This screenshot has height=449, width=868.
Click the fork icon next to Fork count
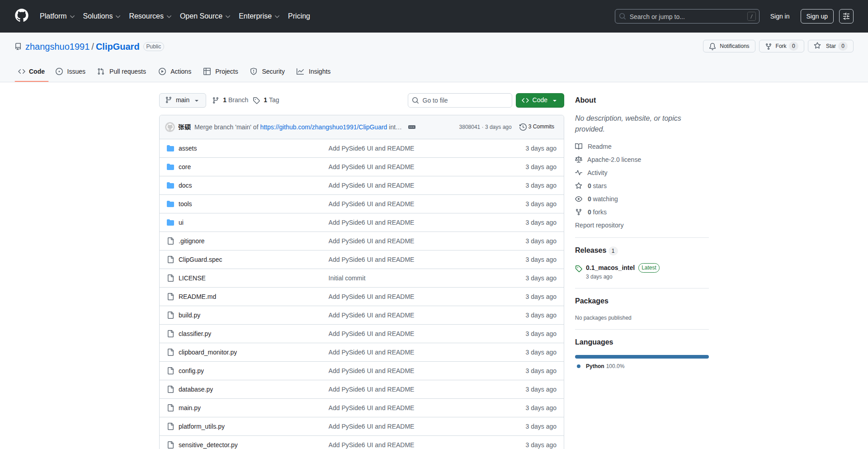point(769,46)
